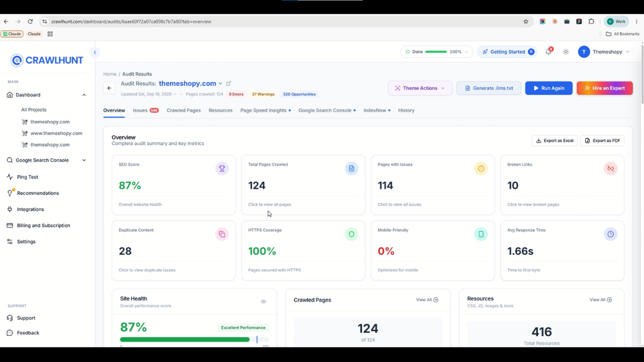Screen dimensions: 644x362
Task: Click the Pages with Issues warning icon
Action: [481, 168]
